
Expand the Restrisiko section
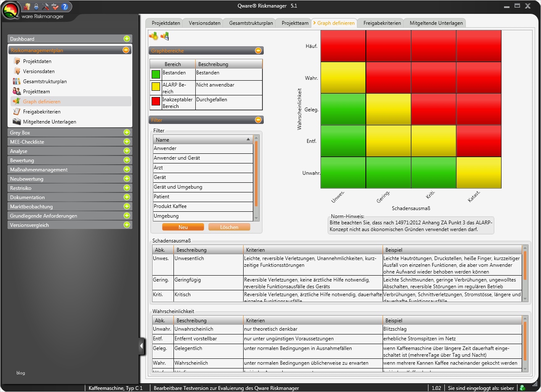pyautogui.click(x=126, y=188)
